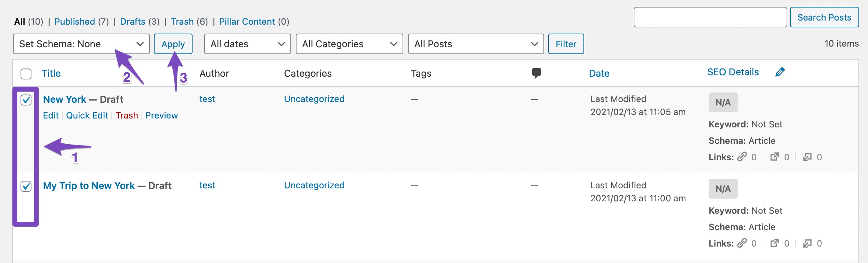Click the N/A SEO score badge for New York
Image resolution: width=868 pixels, height=263 pixels.
tap(723, 102)
